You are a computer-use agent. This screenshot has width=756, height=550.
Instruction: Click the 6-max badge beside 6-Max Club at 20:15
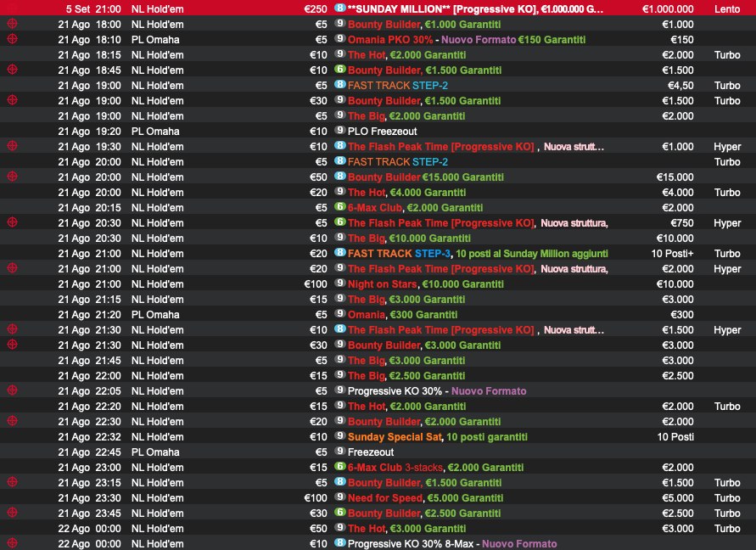[x=340, y=207]
